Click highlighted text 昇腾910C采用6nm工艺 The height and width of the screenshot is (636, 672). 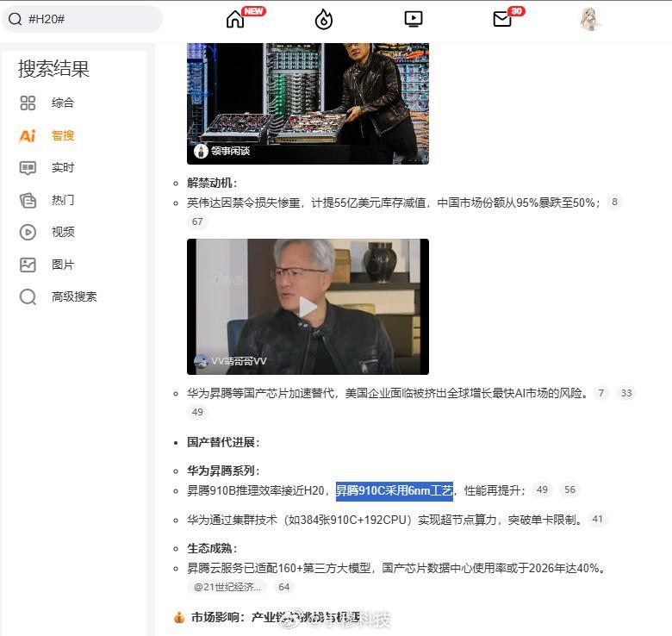pyautogui.click(x=395, y=490)
